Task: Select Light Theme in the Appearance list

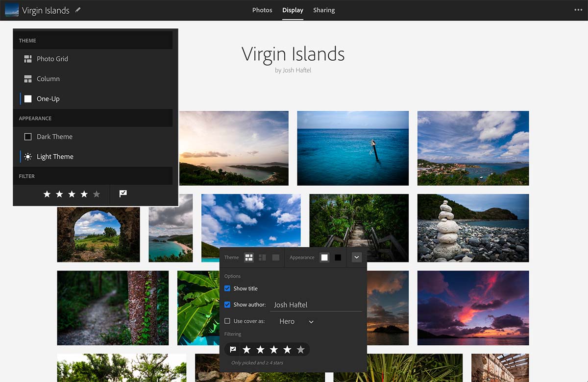Action: point(55,157)
